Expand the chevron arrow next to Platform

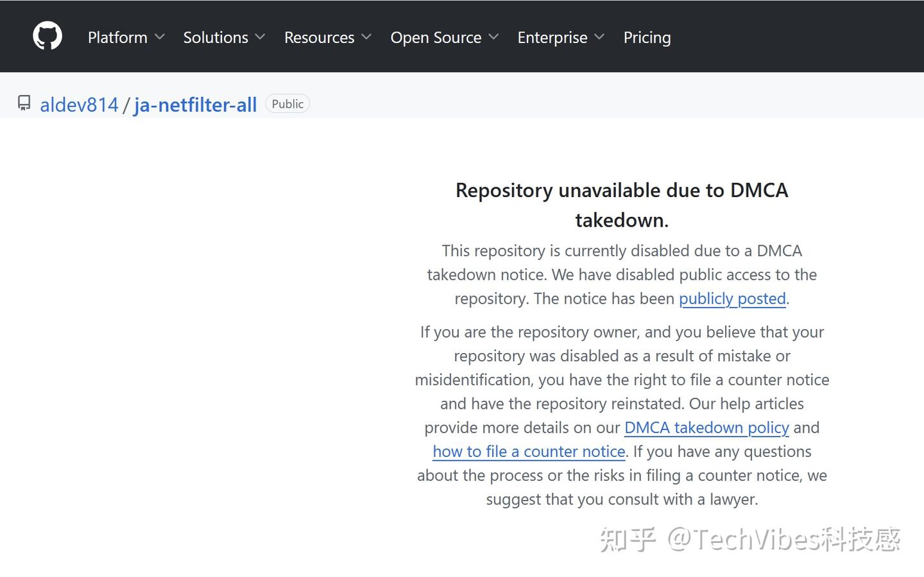point(160,37)
